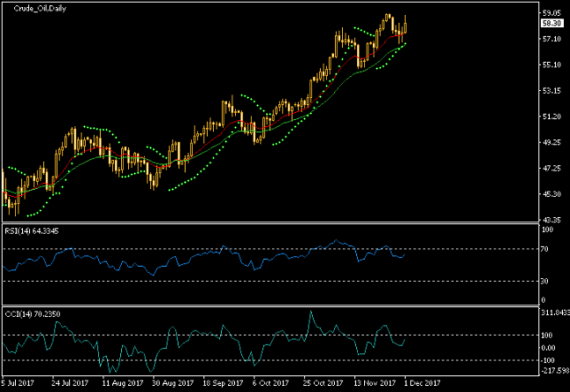
Task: Click the CCI -100 level label
Action: pyautogui.click(x=548, y=360)
